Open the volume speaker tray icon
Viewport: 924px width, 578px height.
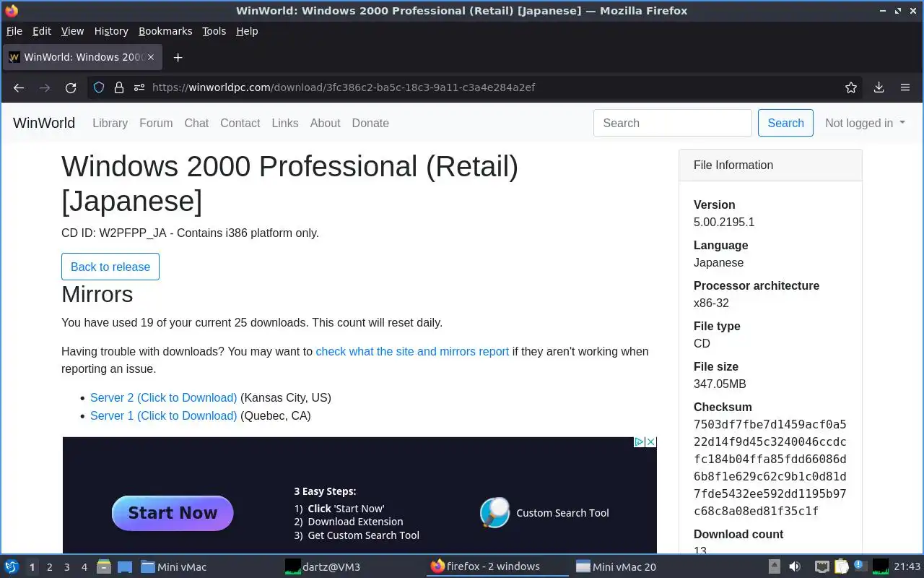click(795, 566)
